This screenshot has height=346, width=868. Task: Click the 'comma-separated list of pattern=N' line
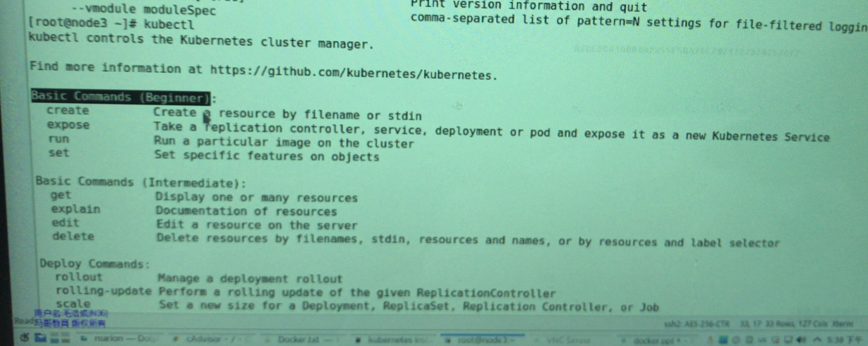639,21
